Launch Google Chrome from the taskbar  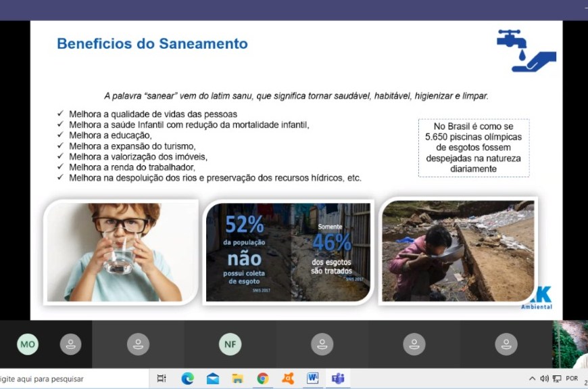262,379
